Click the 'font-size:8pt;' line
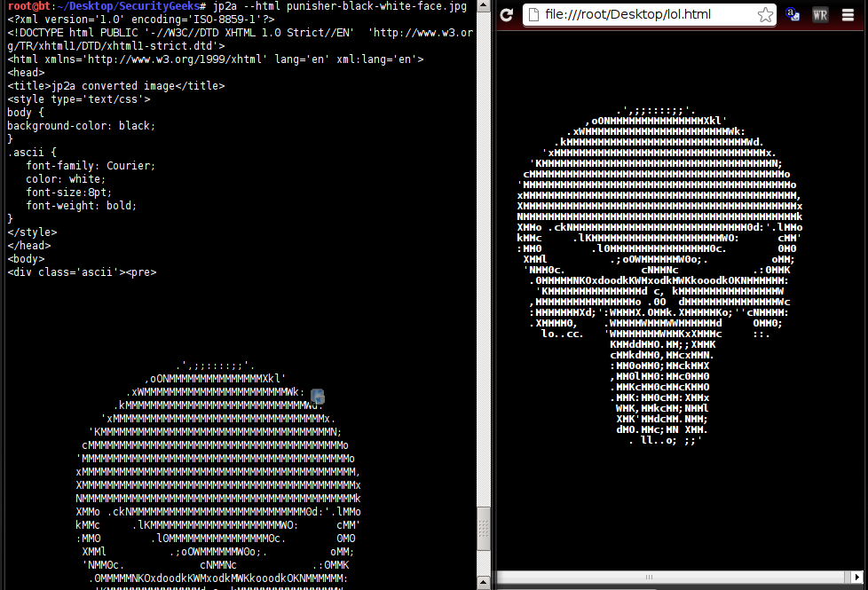This screenshot has width=868, height=590. pyautogui.click(x=68, y=192)
